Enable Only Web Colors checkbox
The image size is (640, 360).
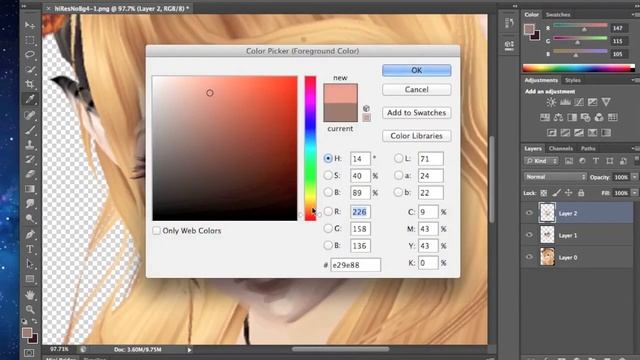coord(156,231)
